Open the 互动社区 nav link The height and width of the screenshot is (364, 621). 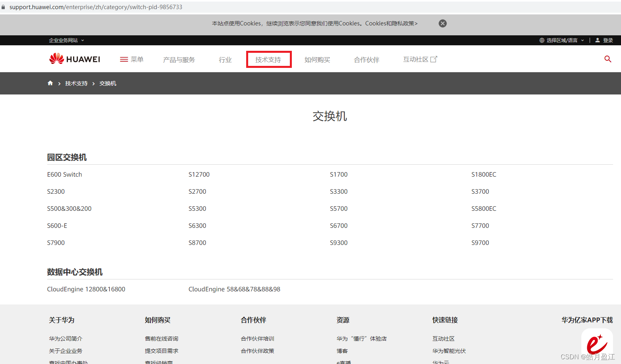click(416, 59)
